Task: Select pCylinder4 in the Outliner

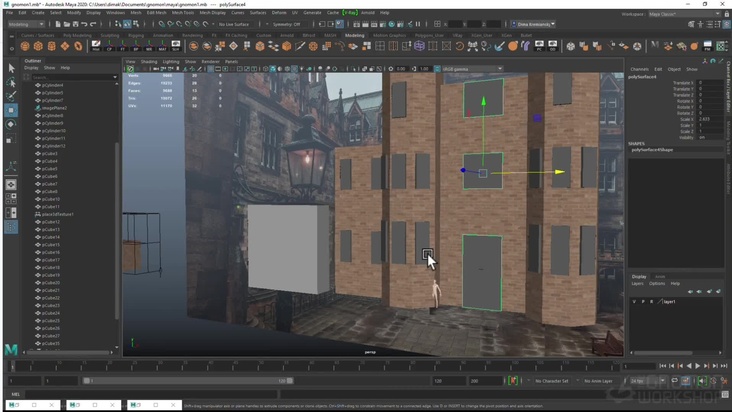Action: pos(52,85)
